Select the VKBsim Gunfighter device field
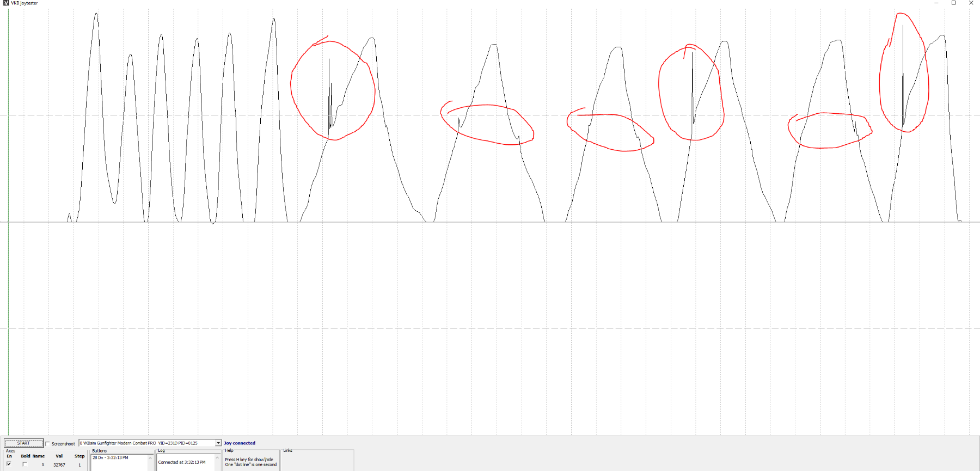Image resolution: width=980 pixels, height=471 pixels. pos(147,443)
